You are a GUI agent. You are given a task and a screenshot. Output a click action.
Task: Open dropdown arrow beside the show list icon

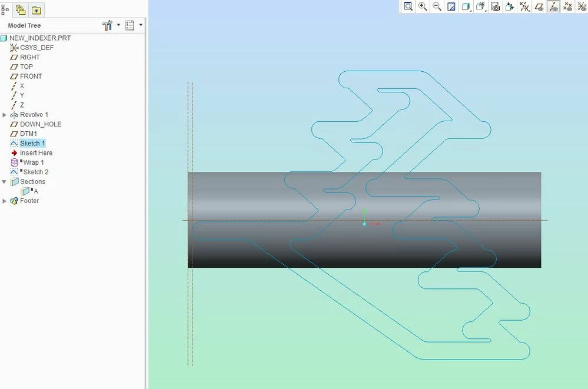(x=141, y=25)
